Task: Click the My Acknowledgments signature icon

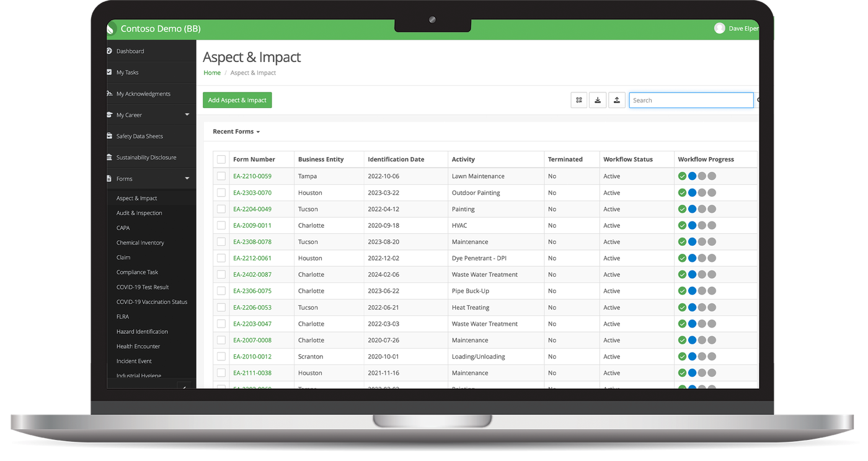Action: (110, 94)
